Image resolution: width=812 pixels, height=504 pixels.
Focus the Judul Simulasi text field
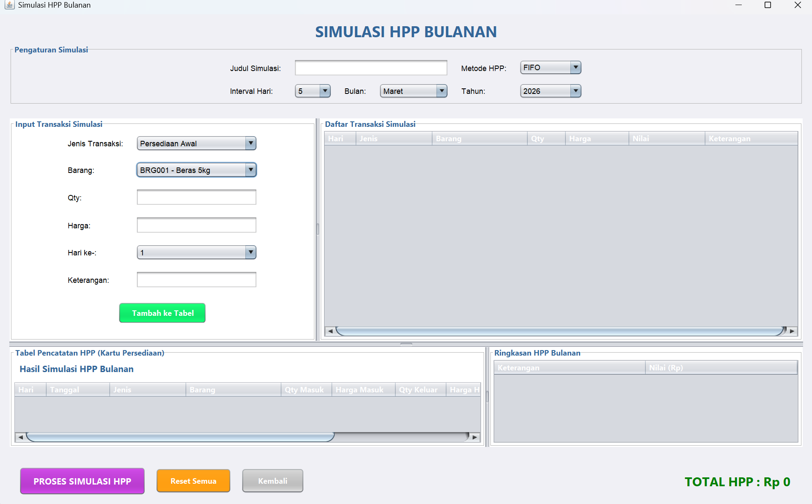click(x=371, y=68)
